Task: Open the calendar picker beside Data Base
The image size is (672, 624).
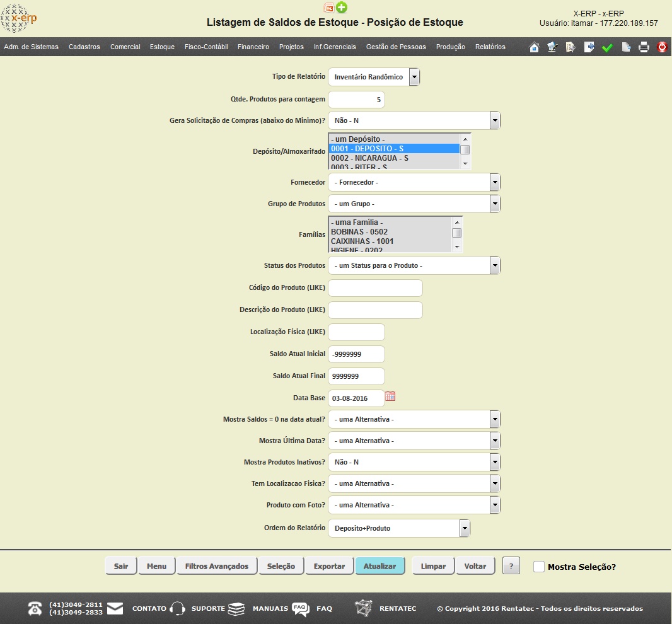Action: (390, 396)
